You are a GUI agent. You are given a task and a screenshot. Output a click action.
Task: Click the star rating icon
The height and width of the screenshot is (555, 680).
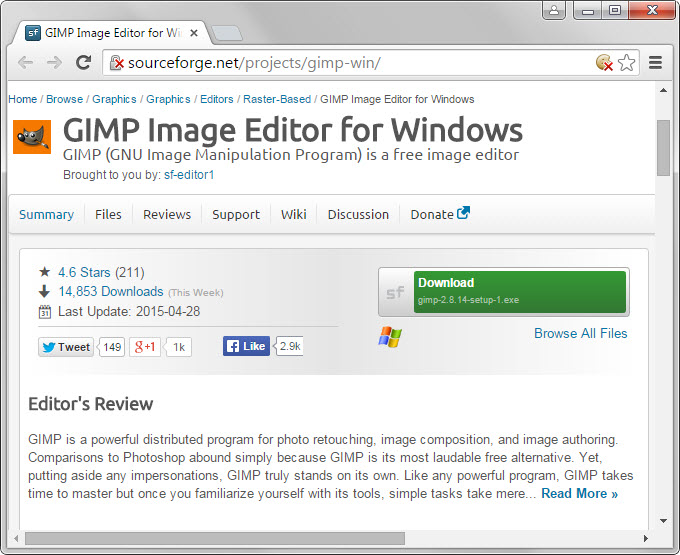(44, 272)
